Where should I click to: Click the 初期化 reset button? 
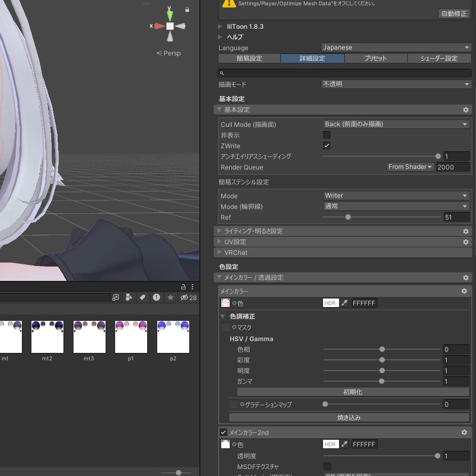[x=353, y=392]
